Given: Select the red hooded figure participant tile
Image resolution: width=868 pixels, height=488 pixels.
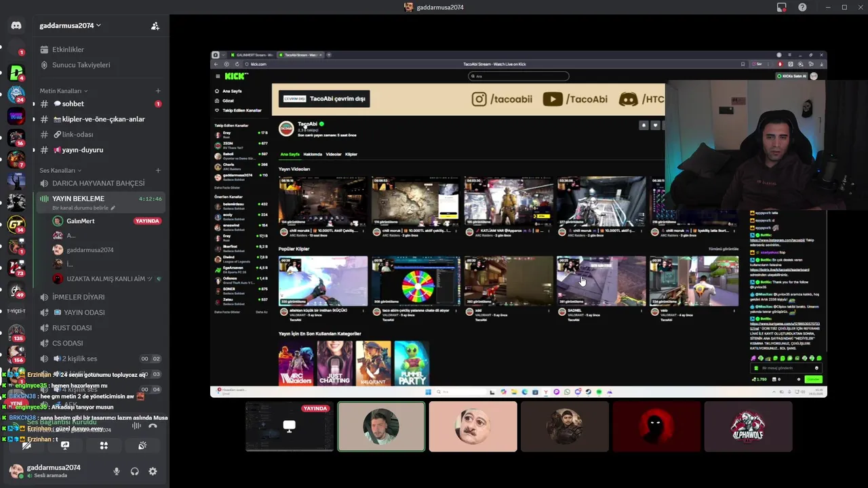Looking at the screenshot, I should tap(656, 426).
